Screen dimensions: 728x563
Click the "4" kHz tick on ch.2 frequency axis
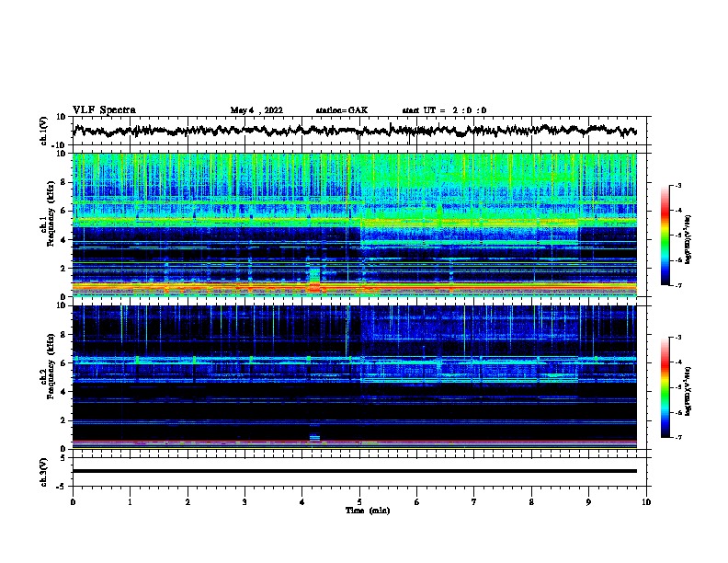pyautogui.click(x=63, y=392)
